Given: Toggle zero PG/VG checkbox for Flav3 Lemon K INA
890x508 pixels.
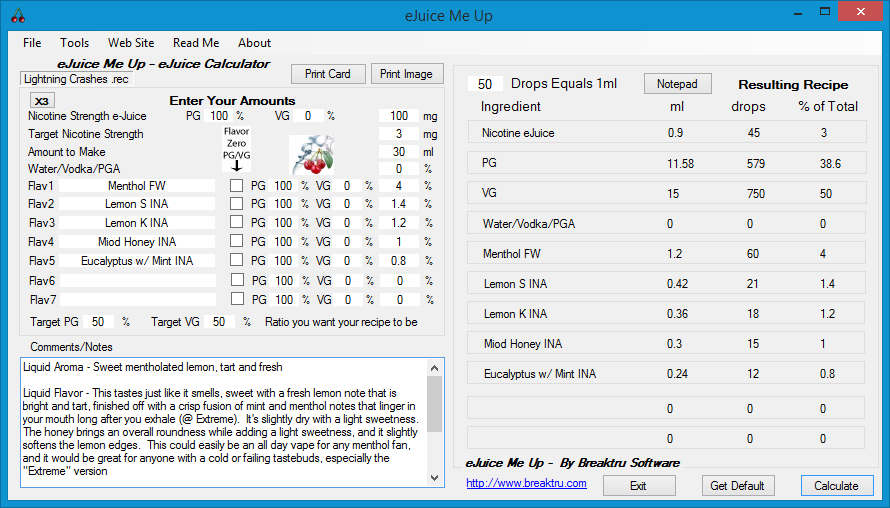Looking at the screenshot, I should (x=237, y=222).
